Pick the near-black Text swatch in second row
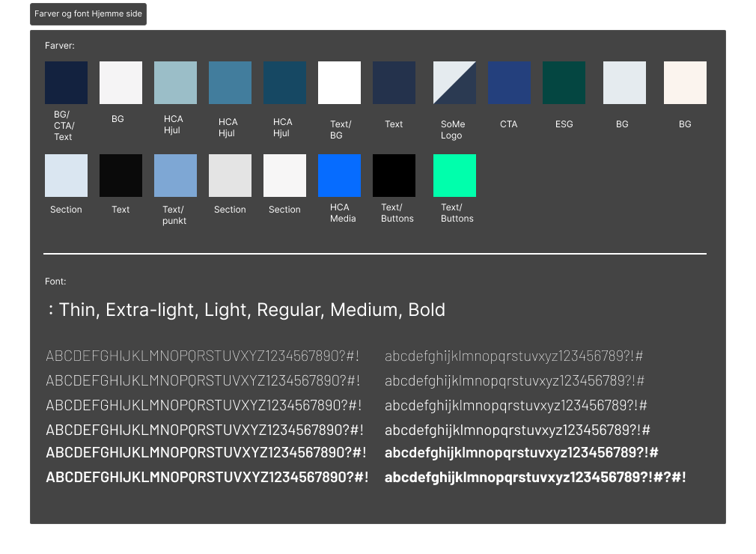Screen dimensions: 756x554 click(121, 175)
